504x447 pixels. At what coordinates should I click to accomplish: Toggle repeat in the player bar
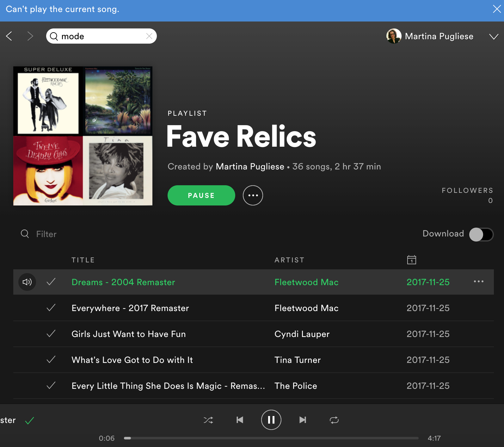[334, 420]
